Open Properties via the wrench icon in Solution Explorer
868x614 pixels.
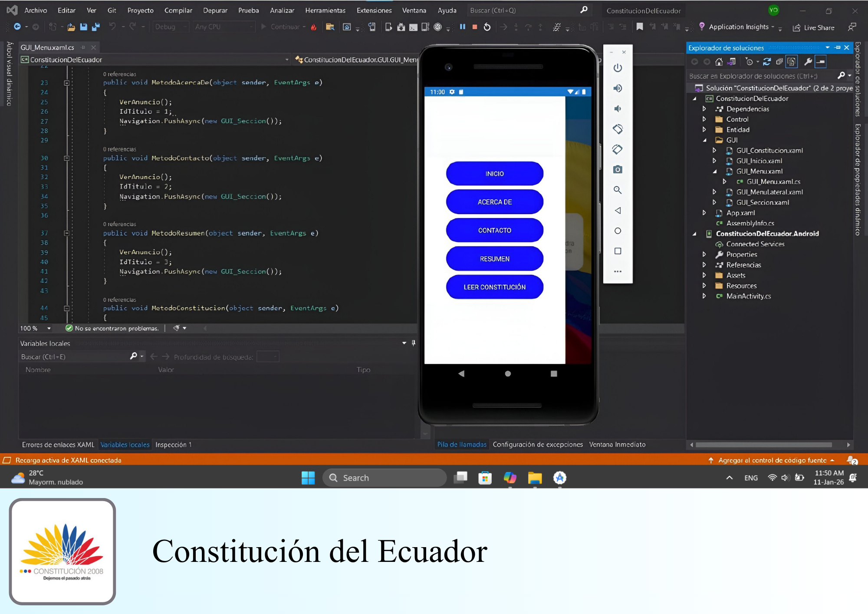click(x=808, y=62)
